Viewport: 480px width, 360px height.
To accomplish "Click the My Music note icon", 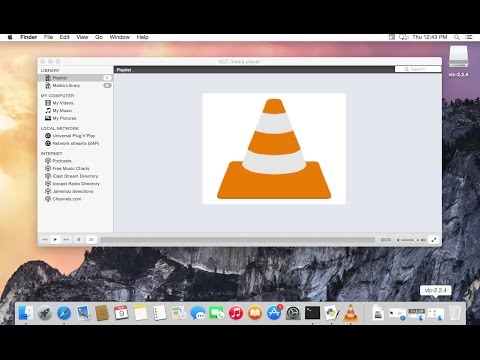I will point(48,111).
